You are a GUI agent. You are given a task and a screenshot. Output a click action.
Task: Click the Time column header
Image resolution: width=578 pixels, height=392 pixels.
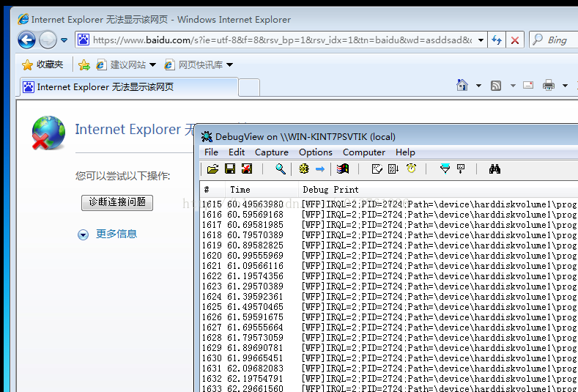tap(262, 190)
